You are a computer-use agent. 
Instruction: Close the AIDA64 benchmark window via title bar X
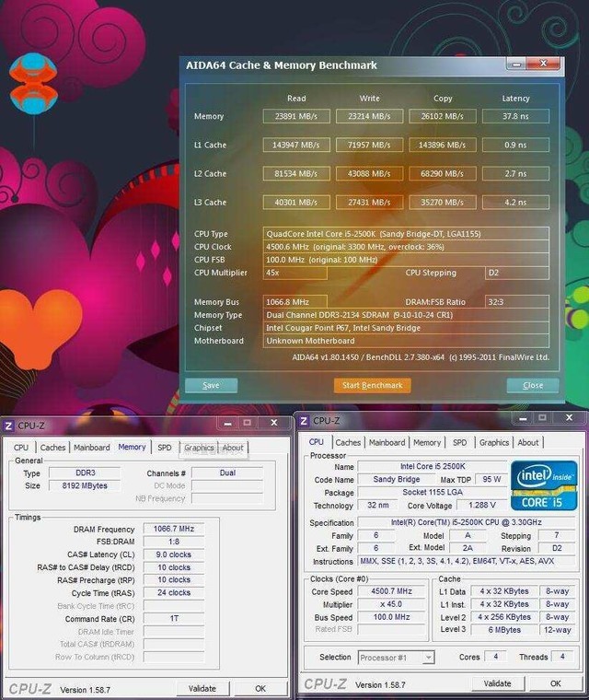tap(543, 64)
